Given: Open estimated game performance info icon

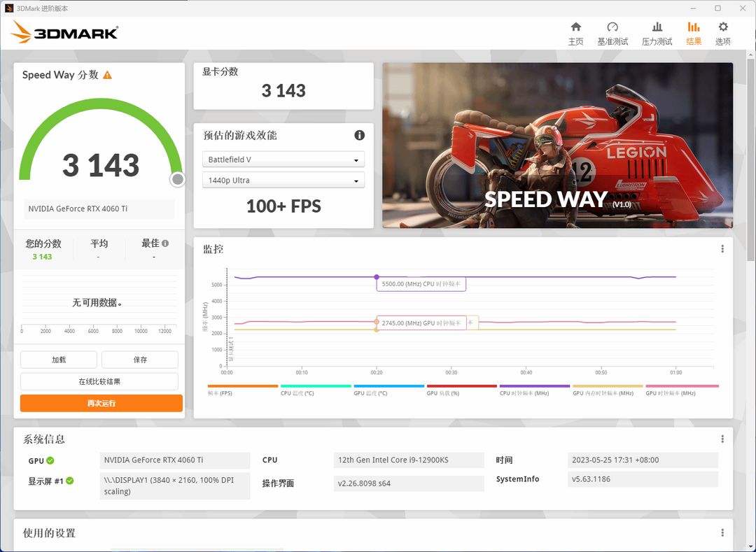Looking at the screenshot, I should coord(359,135).
